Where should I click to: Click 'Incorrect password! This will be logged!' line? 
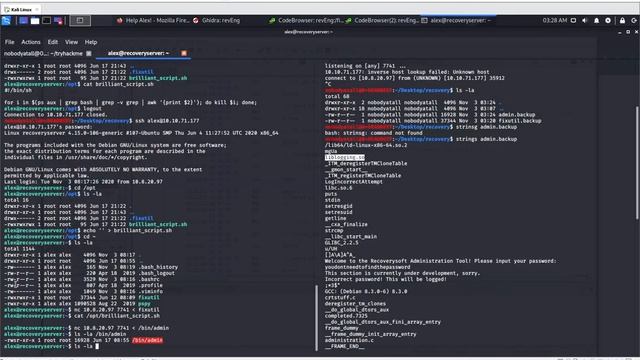[385, 279]
